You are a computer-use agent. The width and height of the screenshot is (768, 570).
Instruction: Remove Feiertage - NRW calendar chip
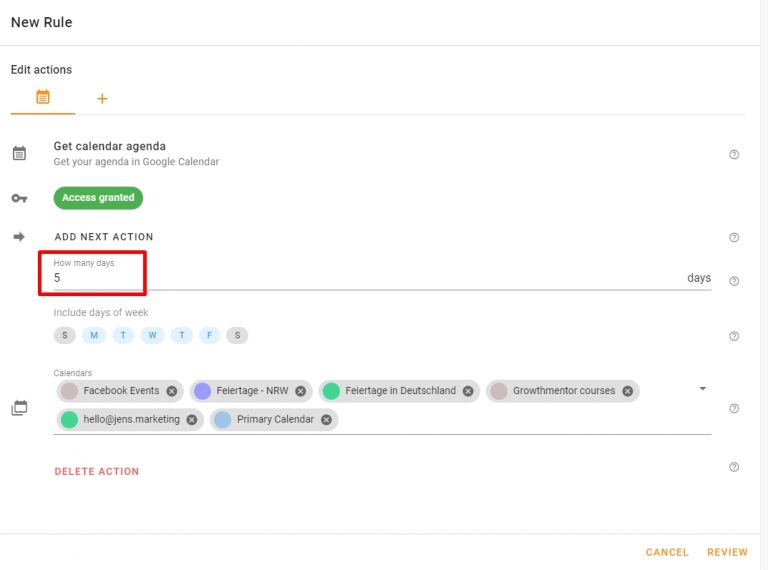click(301, 391)
